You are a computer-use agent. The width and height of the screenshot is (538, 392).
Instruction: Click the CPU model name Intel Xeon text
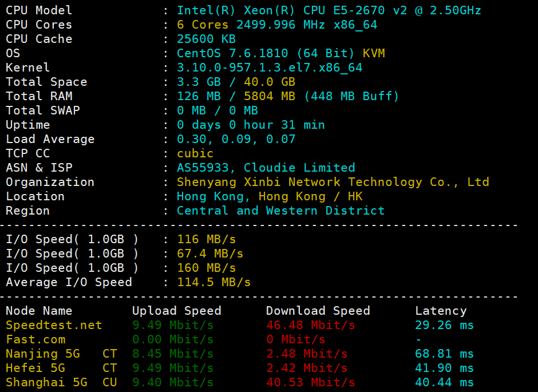click(x=329, y=10)
